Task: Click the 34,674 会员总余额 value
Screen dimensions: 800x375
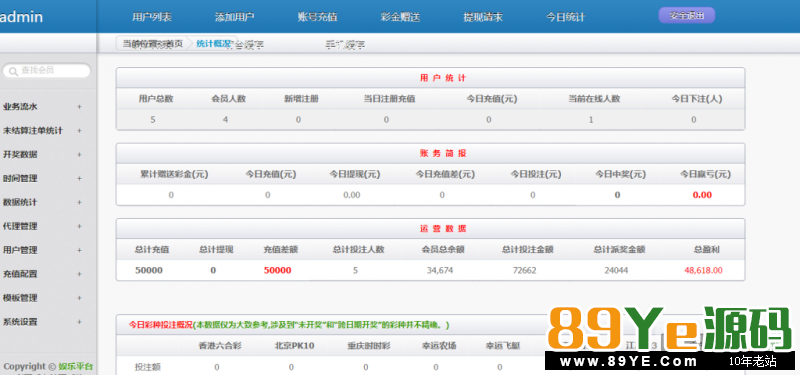Action: click(440, 270)
